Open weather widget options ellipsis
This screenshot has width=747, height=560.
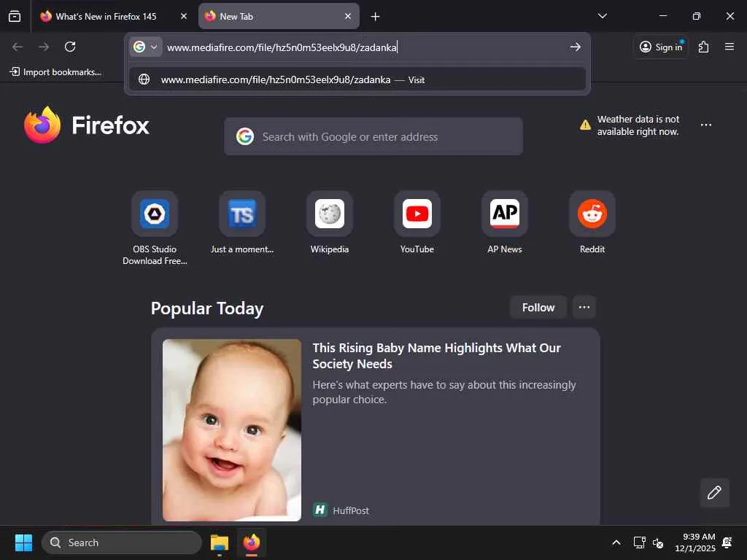point(706,125)
